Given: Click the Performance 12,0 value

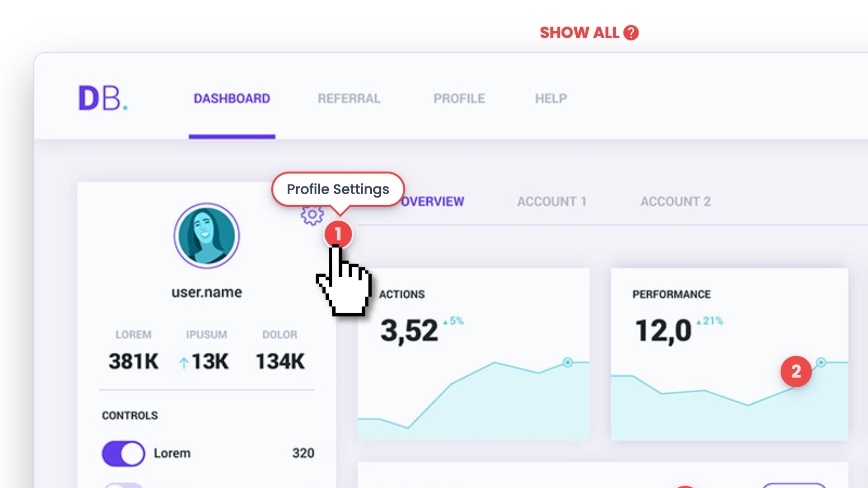Looking at the screenshot, I should pyautogui.click(x=664, y=331).
